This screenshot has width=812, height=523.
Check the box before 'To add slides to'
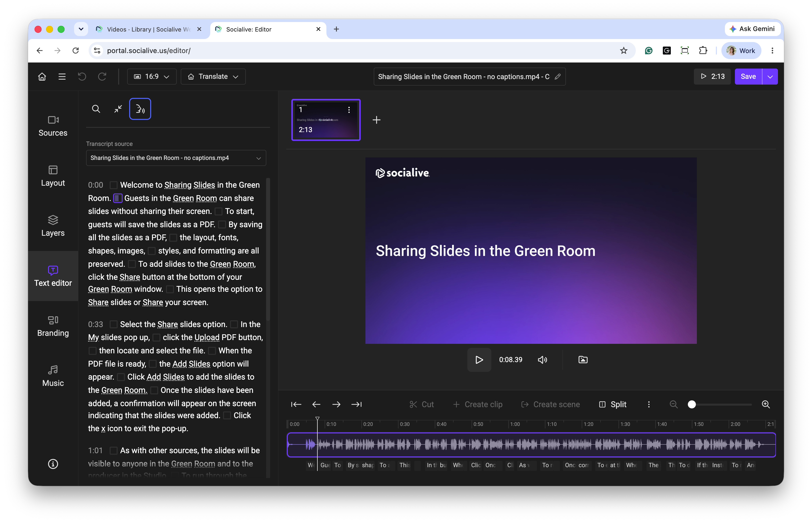tap(132, 264)
